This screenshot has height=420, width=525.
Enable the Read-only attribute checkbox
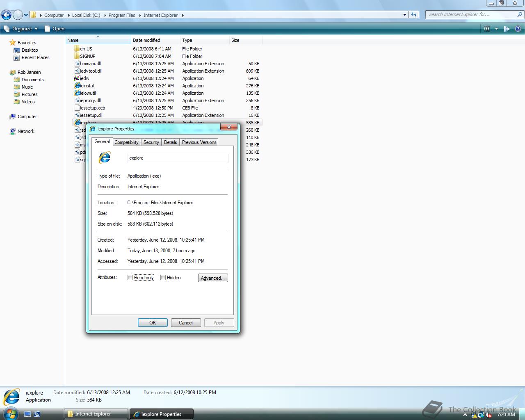130,278
